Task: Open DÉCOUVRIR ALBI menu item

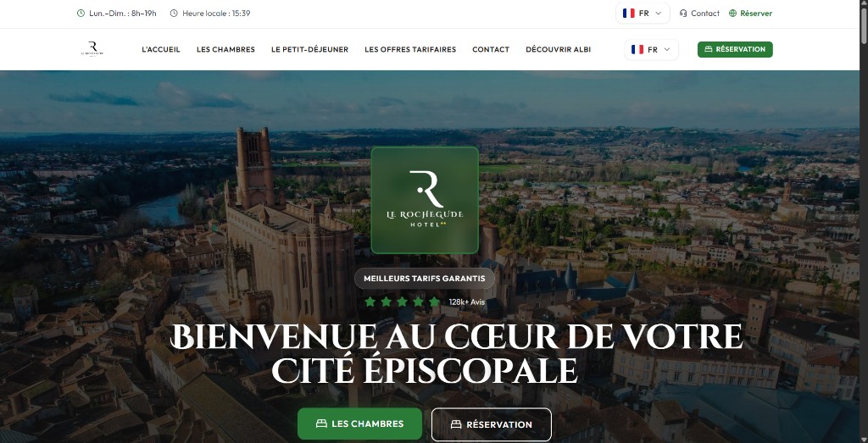Action: click(559, 49)
